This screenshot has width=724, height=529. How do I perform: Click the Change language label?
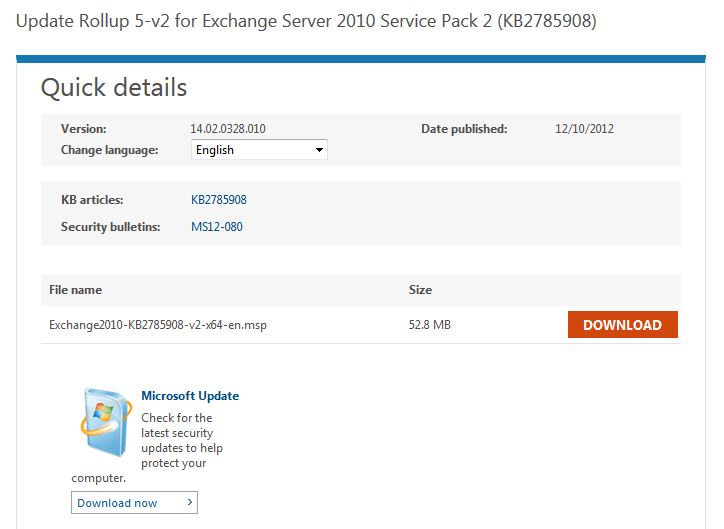tap(109, 150)
